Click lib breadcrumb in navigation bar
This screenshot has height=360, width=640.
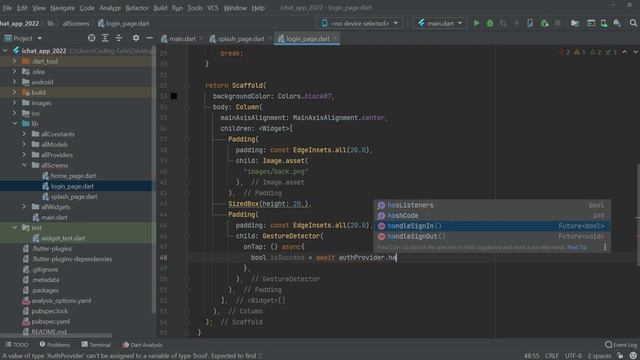(51, 24)
